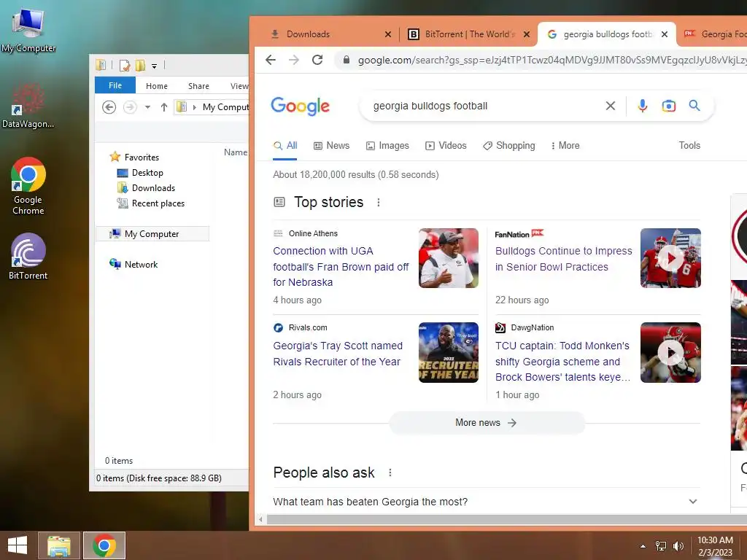Open the network tray icon
Screen dimensions: 747x560
point(661,546)
